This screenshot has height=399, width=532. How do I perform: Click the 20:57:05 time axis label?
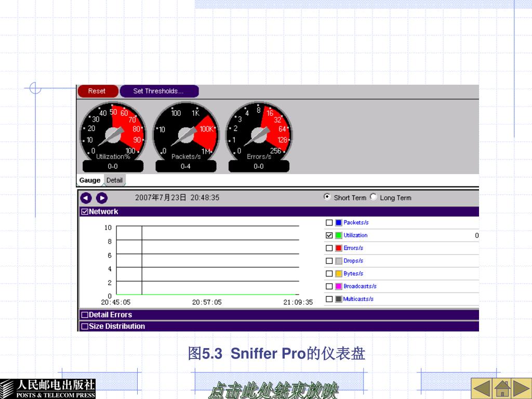click(x=207, y=302)
